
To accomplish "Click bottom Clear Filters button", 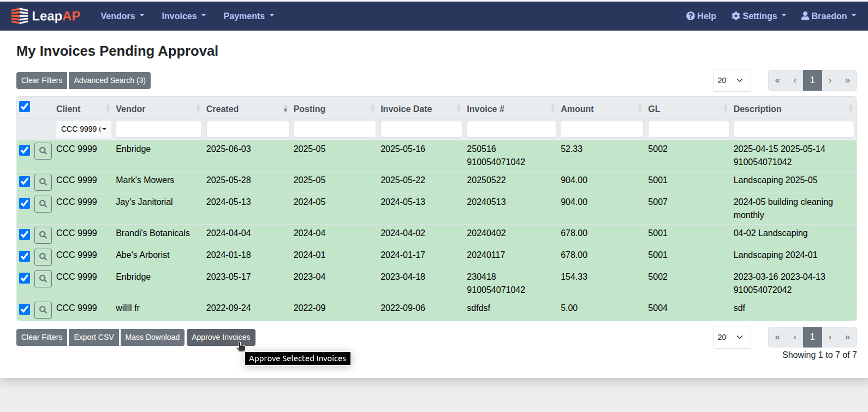I will tap(42, 337).
